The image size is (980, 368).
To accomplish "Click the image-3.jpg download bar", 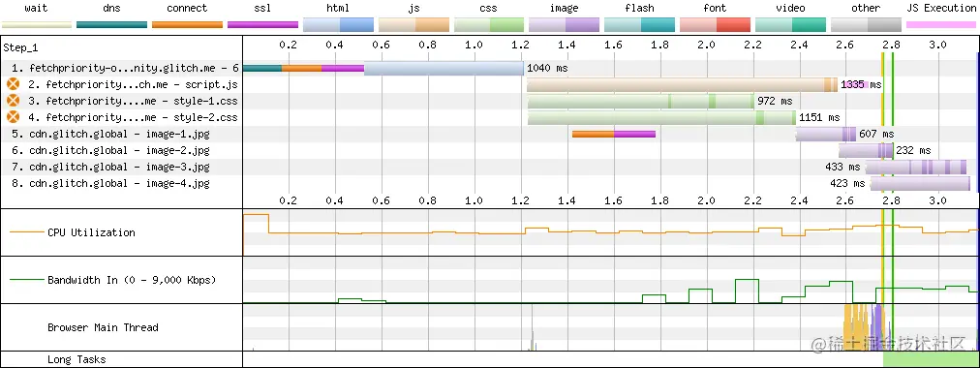I will point(917,167).
